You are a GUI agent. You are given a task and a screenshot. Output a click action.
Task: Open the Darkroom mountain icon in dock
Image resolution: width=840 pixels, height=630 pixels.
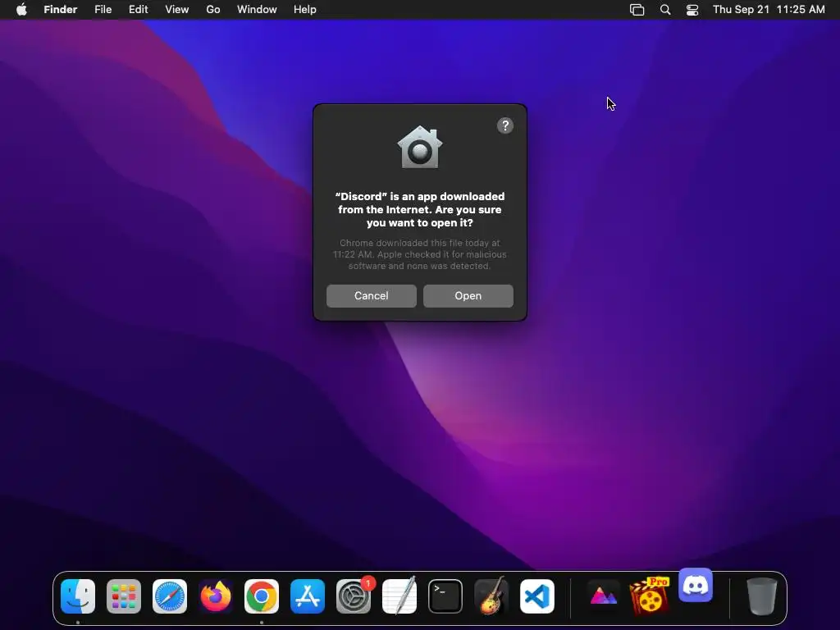[x=603, y=596]
